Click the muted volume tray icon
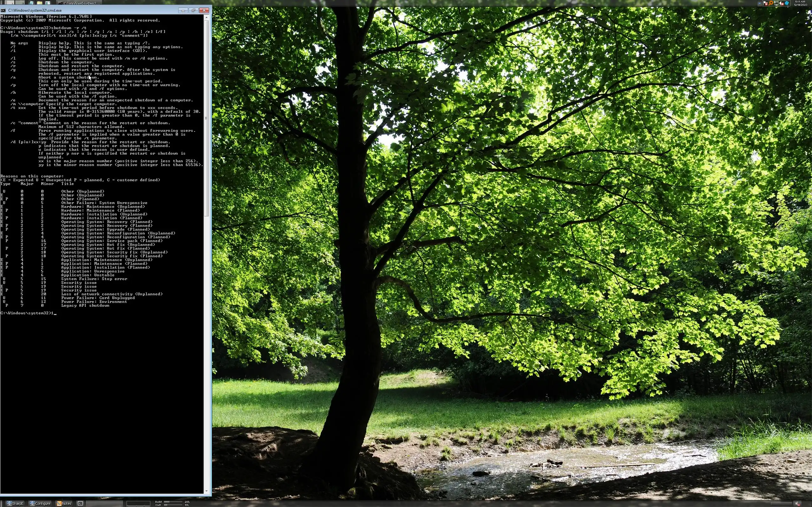The width and height of the screenshot is (812, 507). [782, 3]
